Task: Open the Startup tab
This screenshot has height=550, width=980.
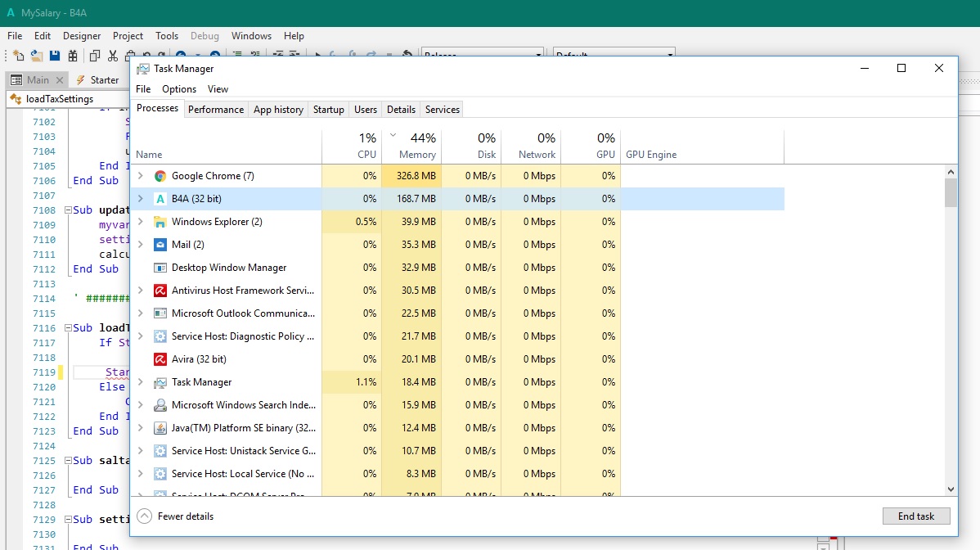Action: click(x=328, y=110)
